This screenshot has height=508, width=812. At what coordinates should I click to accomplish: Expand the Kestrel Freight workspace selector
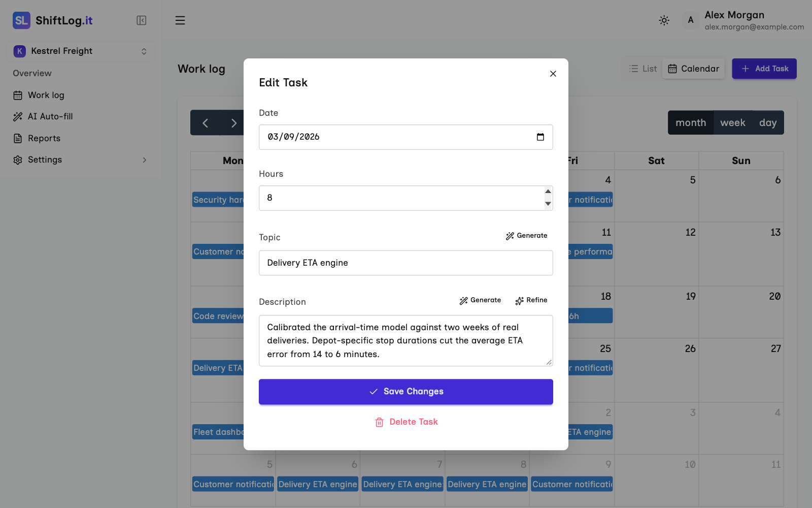click(x=81, y=51)
